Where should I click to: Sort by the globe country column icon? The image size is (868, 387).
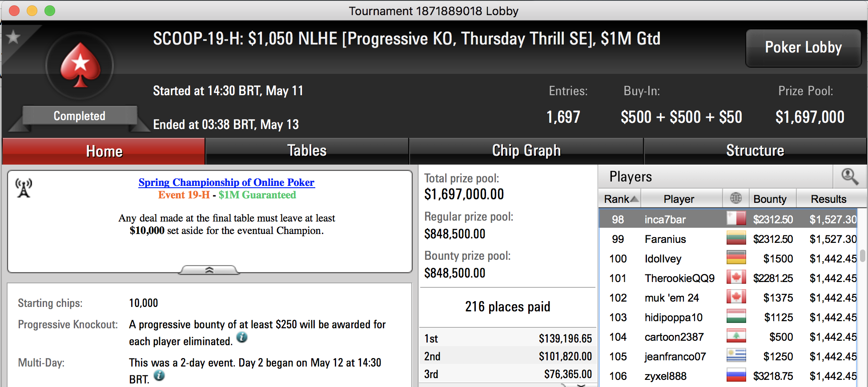(736, 198)
